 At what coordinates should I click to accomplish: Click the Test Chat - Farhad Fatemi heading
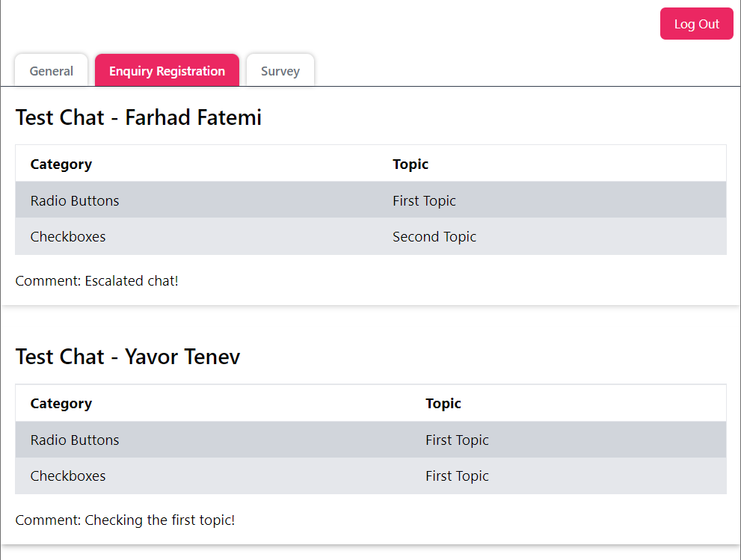coord(138,117)
